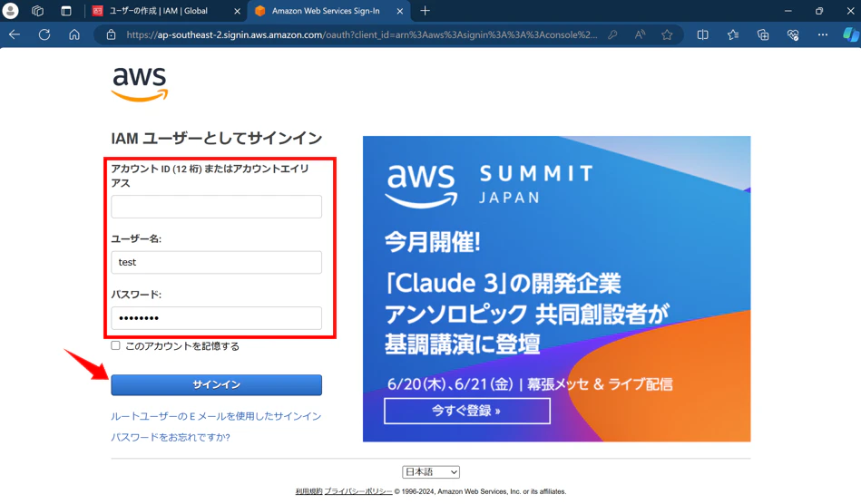Open the Collections icon

click(763, 34)
